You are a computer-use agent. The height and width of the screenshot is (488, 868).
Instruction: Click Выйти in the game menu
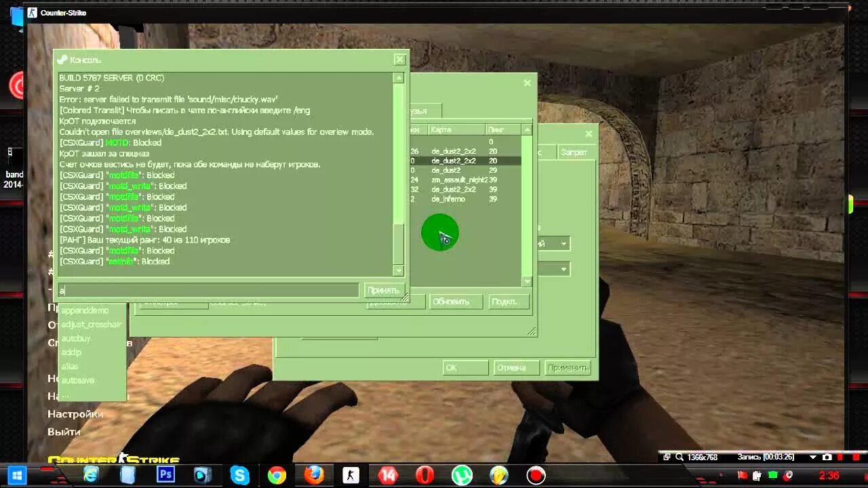[64, 431]
